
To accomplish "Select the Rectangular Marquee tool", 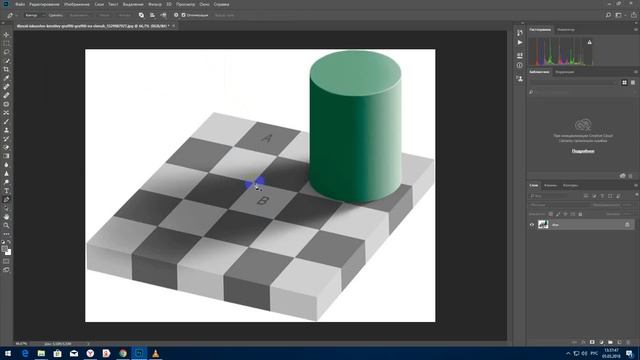I will (6, 43).
